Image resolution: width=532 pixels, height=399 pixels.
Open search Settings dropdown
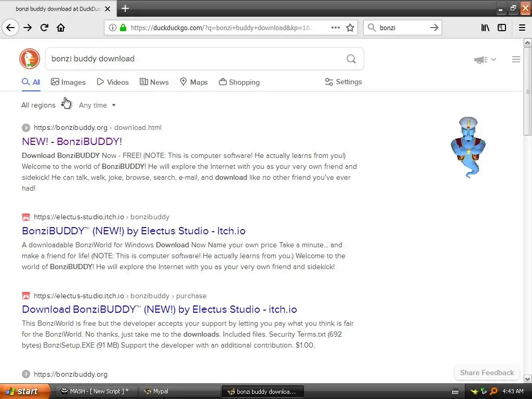point(343,82)
